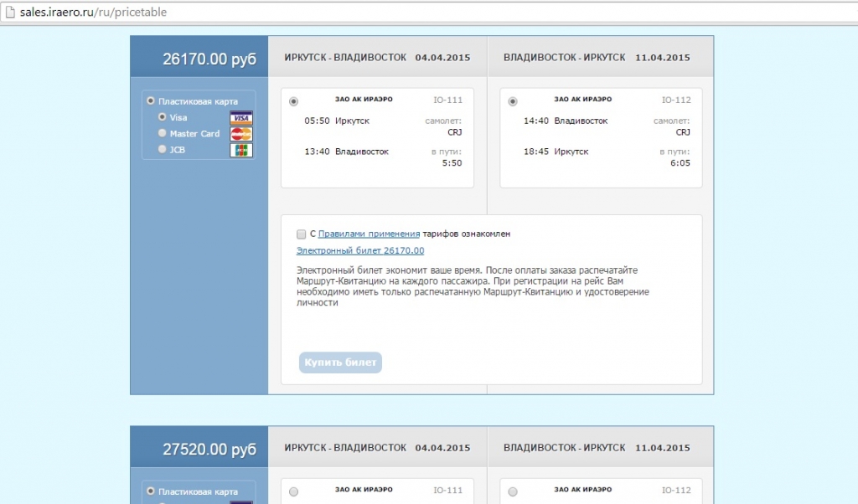The height and width of the screenshot is (504, 858).
Task: Select JCB payment option
Action: coord(162,149)
